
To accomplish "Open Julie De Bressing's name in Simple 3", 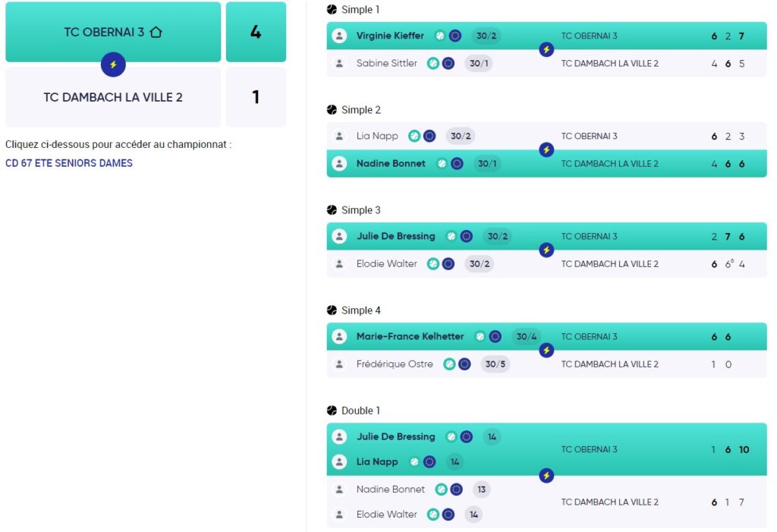I will pos(395,236).
